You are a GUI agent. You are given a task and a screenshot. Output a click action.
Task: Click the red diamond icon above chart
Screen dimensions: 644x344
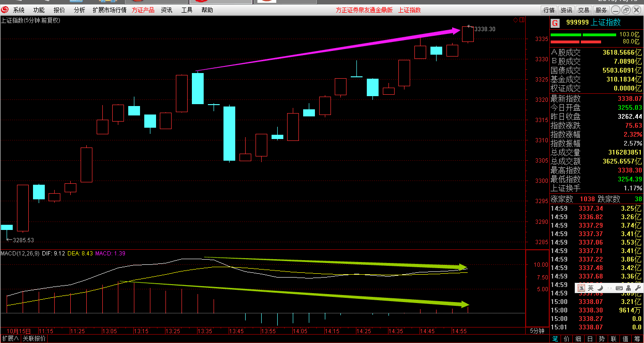[x=515, y=20]
